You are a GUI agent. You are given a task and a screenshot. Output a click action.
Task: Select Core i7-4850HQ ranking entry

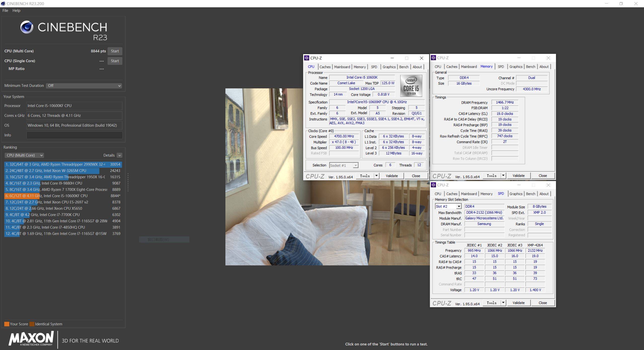coord(63,227)
